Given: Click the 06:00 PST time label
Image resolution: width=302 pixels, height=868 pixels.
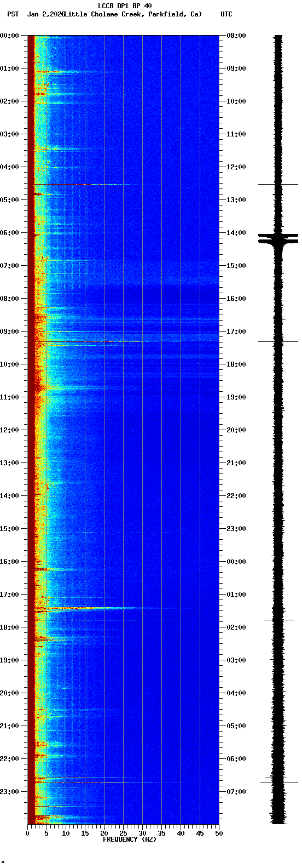Looking at the screenshot, I should pyautogui.click(x=9, y=233).
